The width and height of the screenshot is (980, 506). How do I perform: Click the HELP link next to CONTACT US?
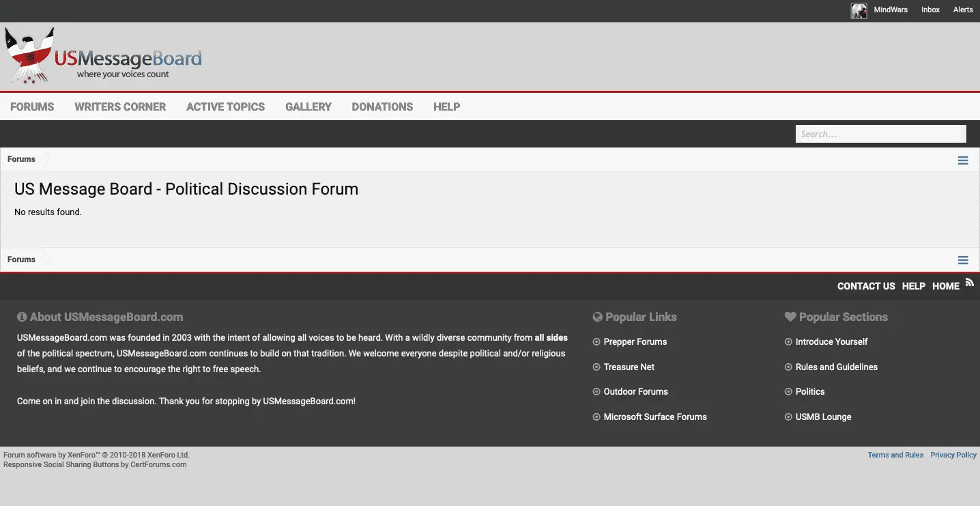point(913,286)
